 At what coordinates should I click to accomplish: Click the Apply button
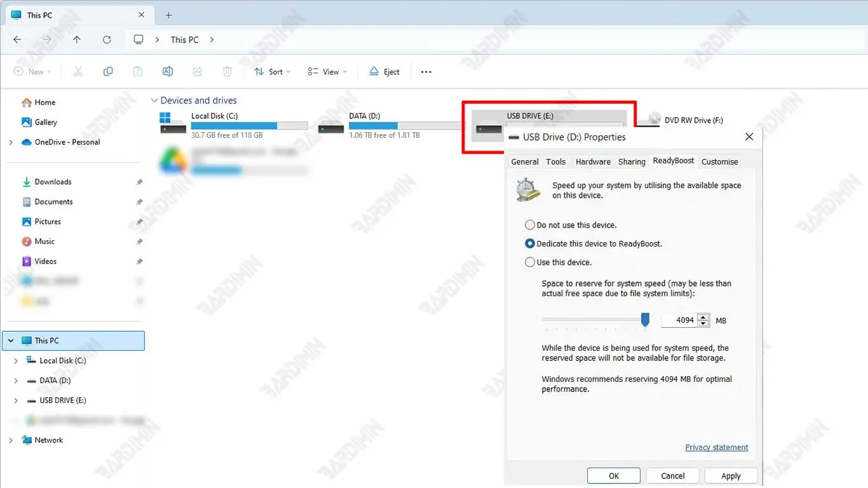click(x=731, y=476)
